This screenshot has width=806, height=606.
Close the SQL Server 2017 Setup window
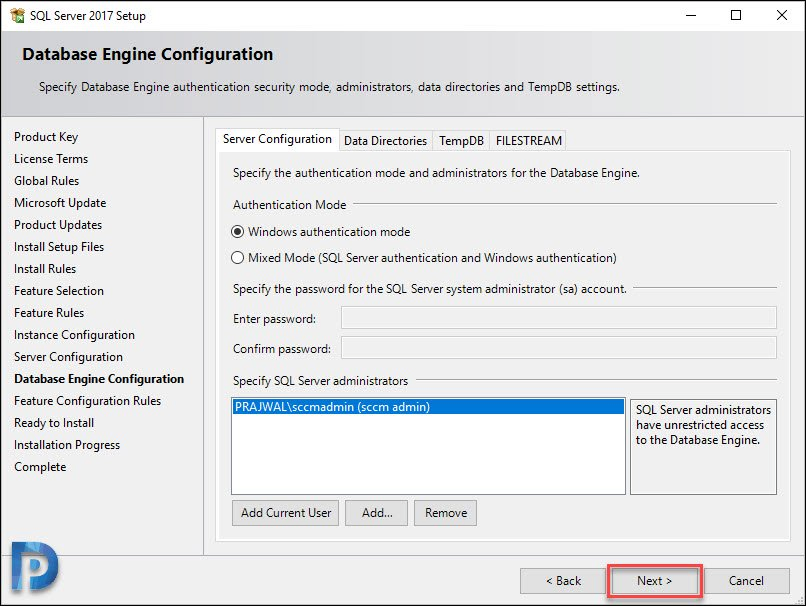782,15
